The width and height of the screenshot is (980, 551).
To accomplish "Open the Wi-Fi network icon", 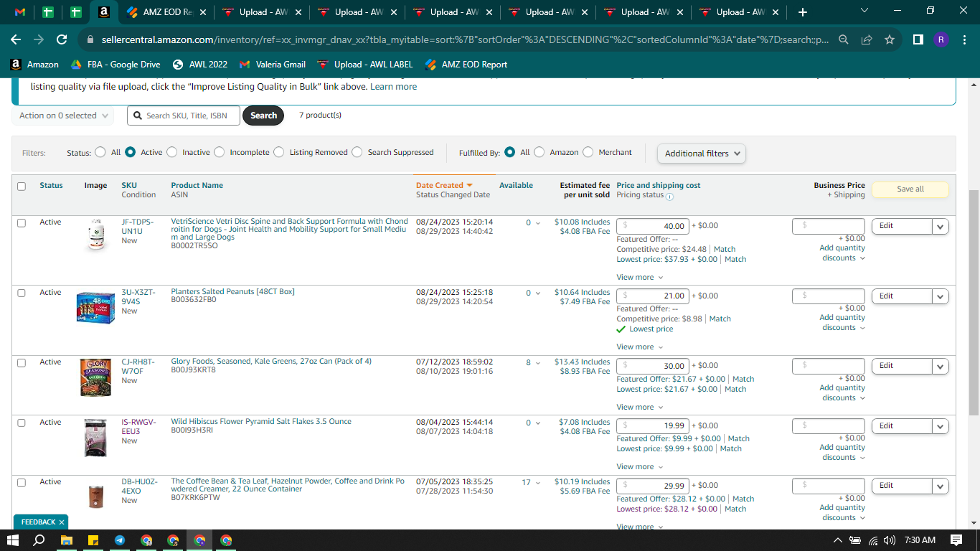I will (x=873, y=540).
